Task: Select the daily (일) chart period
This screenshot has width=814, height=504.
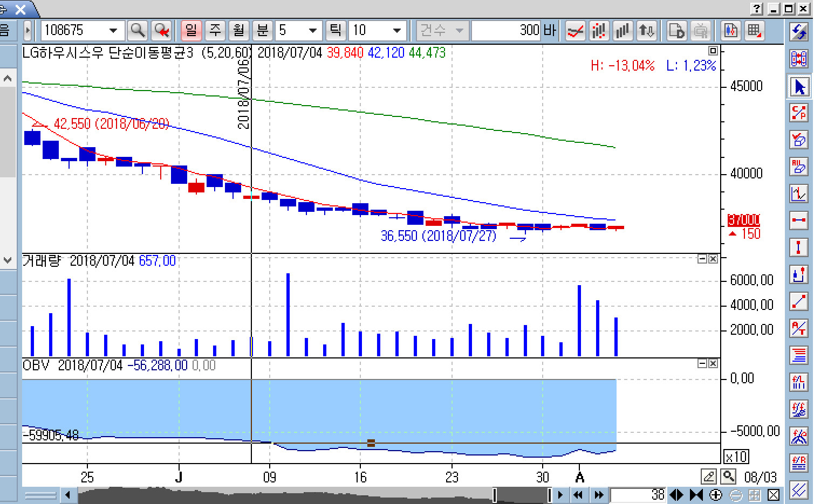Action: tap(191, 31)
